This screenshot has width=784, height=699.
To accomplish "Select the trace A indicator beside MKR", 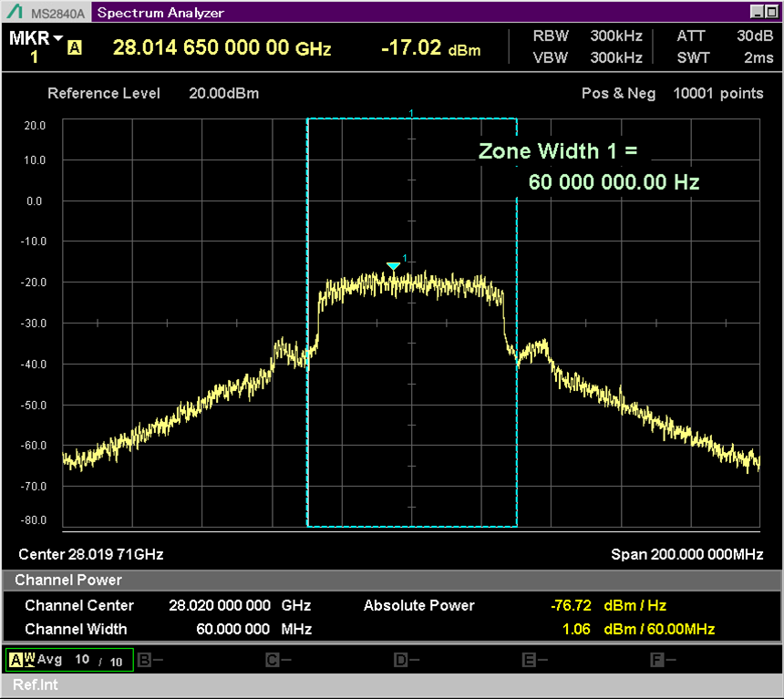I will click(x=75, y=48).
